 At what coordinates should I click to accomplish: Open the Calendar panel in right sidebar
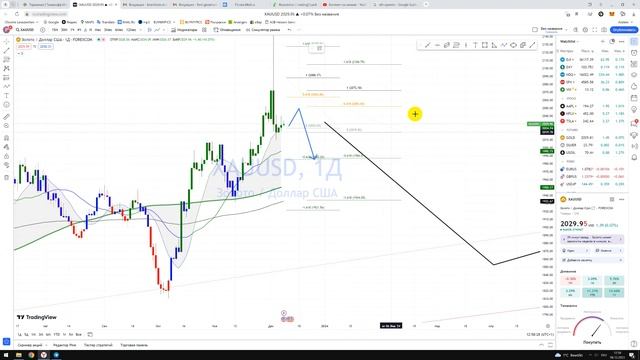click(634, 98)
